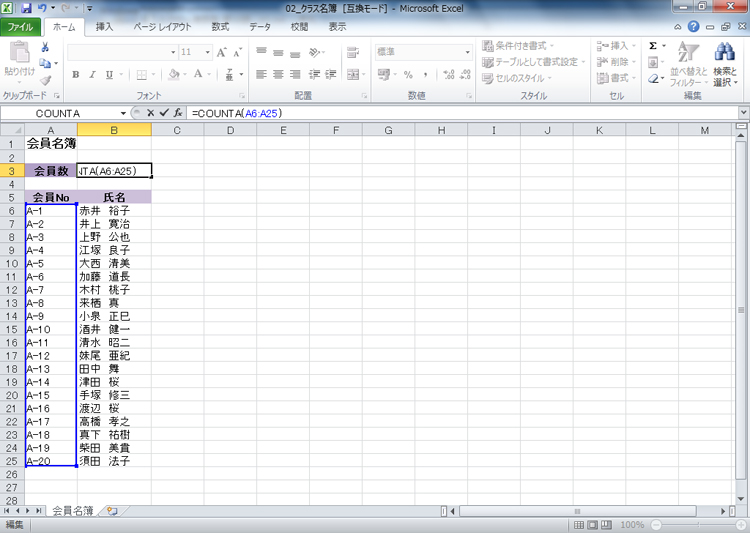Click the accounting number format icon
Viewport: 750px width, 533px height.
(383, 74)
